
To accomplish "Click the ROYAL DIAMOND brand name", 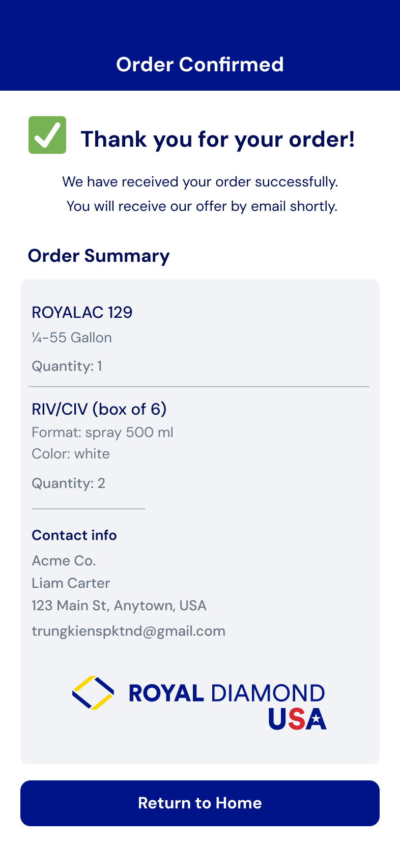I will (x=226, y=693).
